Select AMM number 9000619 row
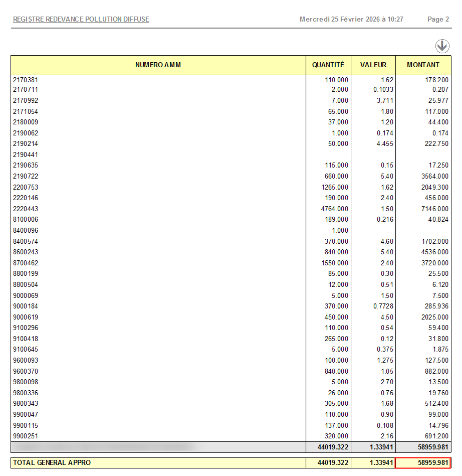This screenshot has height=476, width=462. pos(26,318)
